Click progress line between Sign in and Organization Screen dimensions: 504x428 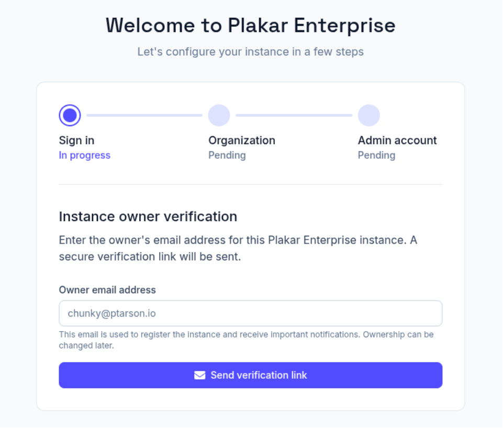tap(144, 115)
